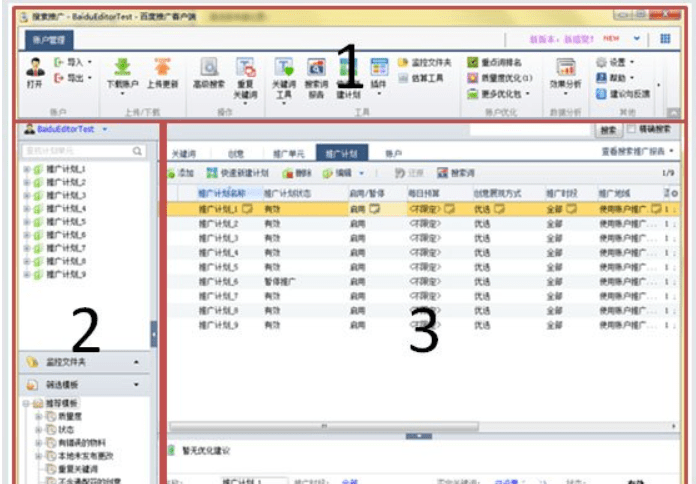Click the note icon beside 推广计划_1 in table
The height and width of the screenshot is (484, 696).
pyautogui.click(x=247, y=208)
